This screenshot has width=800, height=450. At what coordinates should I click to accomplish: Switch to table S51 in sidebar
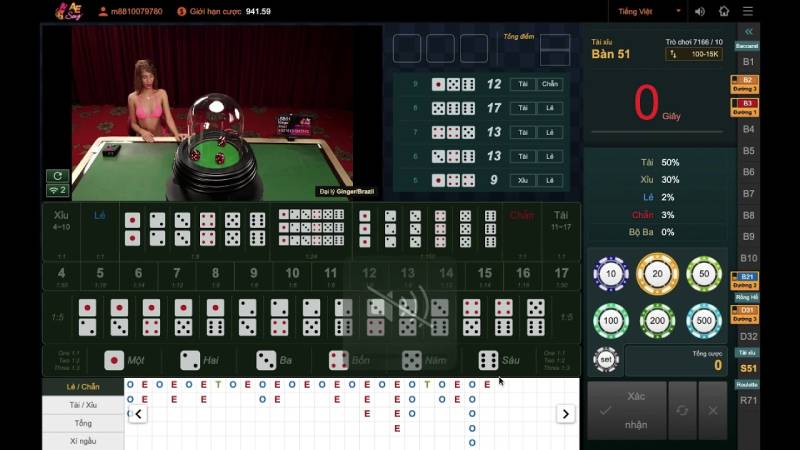748,369
